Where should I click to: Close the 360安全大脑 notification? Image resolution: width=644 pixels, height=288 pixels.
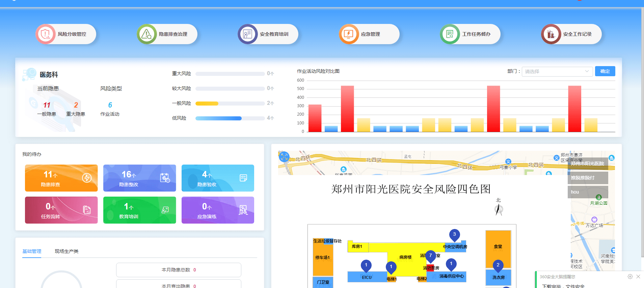[x=638, y=277]
